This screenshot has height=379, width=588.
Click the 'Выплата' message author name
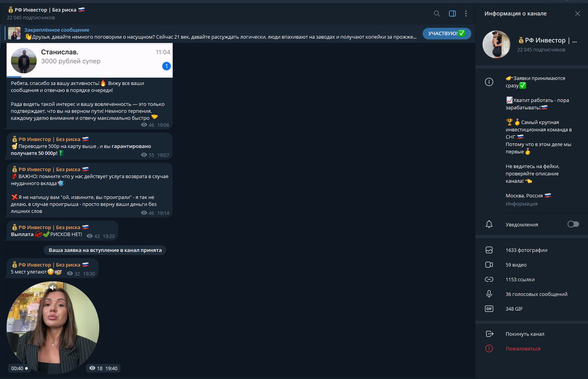click(49, 227)
